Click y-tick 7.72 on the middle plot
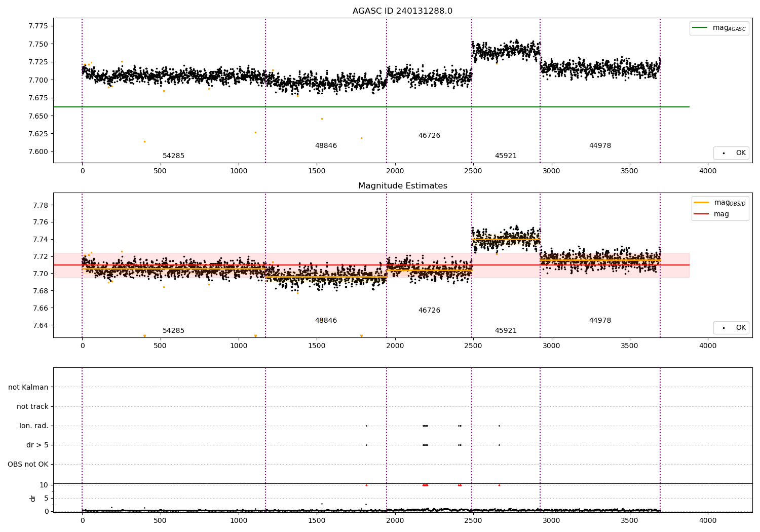 tap(41, 256)
